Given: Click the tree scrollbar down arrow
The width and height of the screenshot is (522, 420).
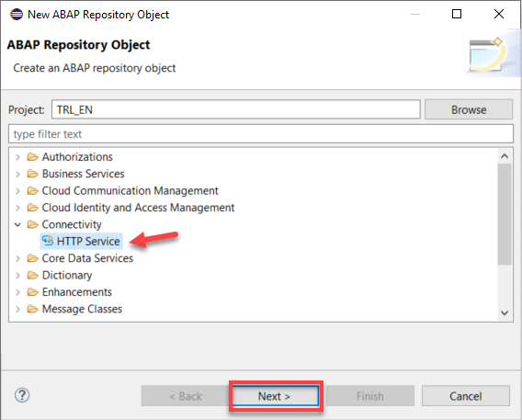Looking at the screenshot, I should click(x=505, y=313).
